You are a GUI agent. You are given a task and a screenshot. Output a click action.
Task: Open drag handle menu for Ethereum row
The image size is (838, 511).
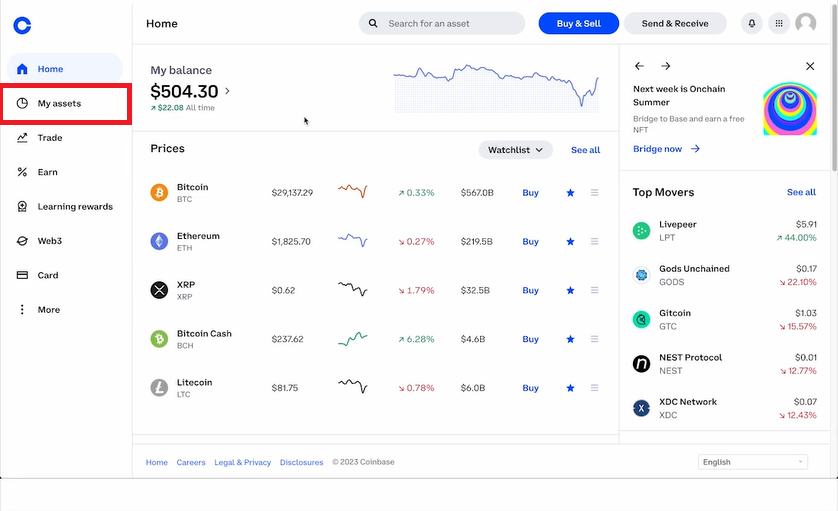[x=594, y=241]
